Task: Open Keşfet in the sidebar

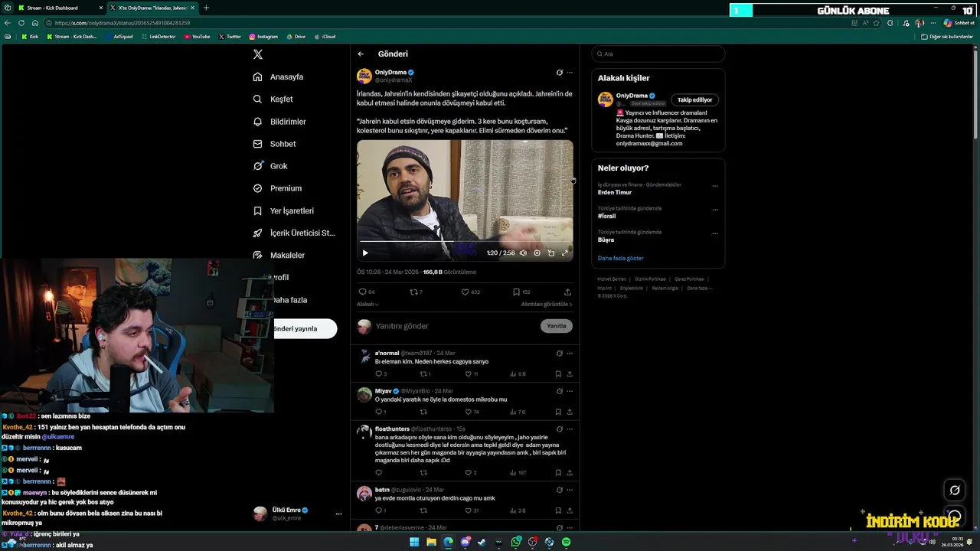Action: (x=273, y=99)
